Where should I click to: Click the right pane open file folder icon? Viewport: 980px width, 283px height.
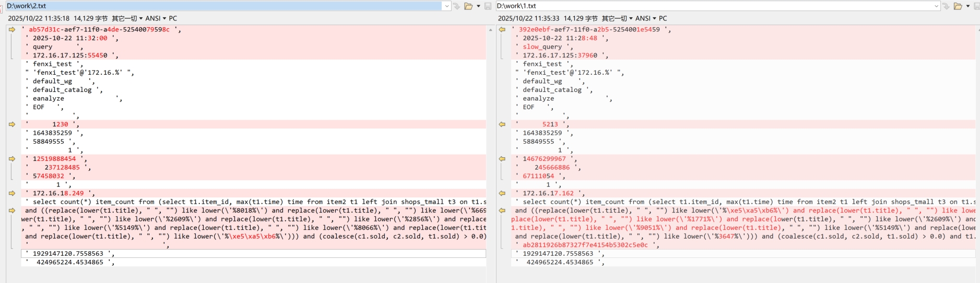(x=958, y=6)
